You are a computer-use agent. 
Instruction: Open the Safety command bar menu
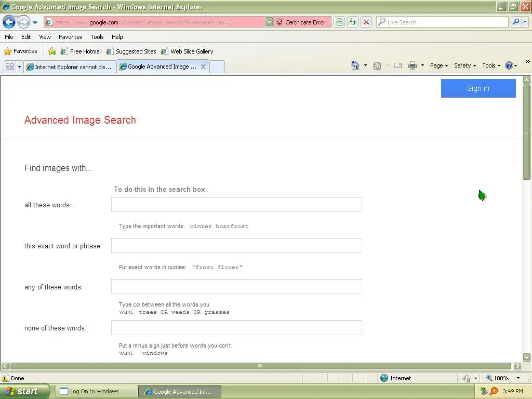pyautogui.click(x=465, y=65)
